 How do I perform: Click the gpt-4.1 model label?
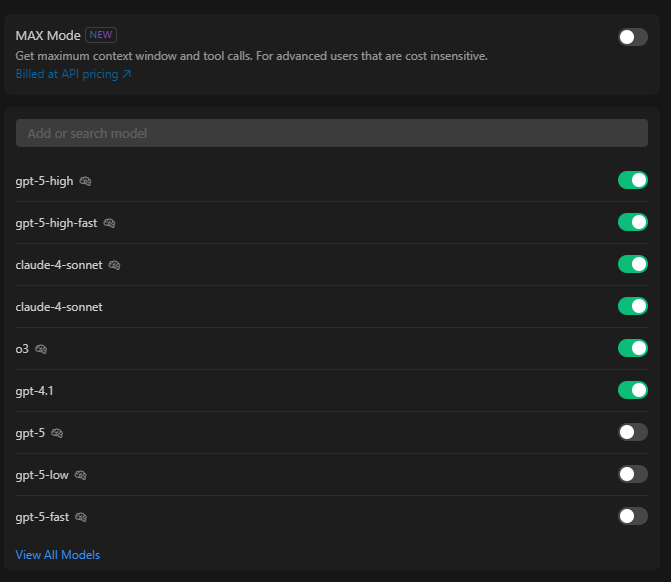click(x=34, y=391)
